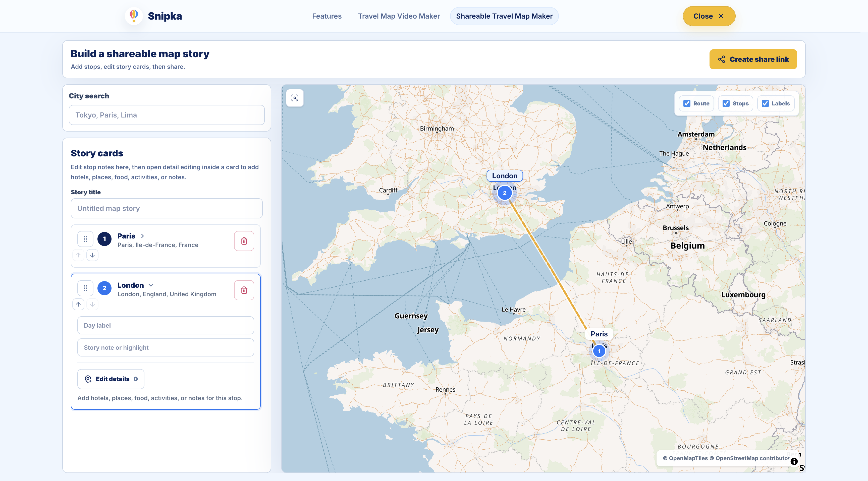
Task: Grab the London card drag handle
Action: (85, 288)
